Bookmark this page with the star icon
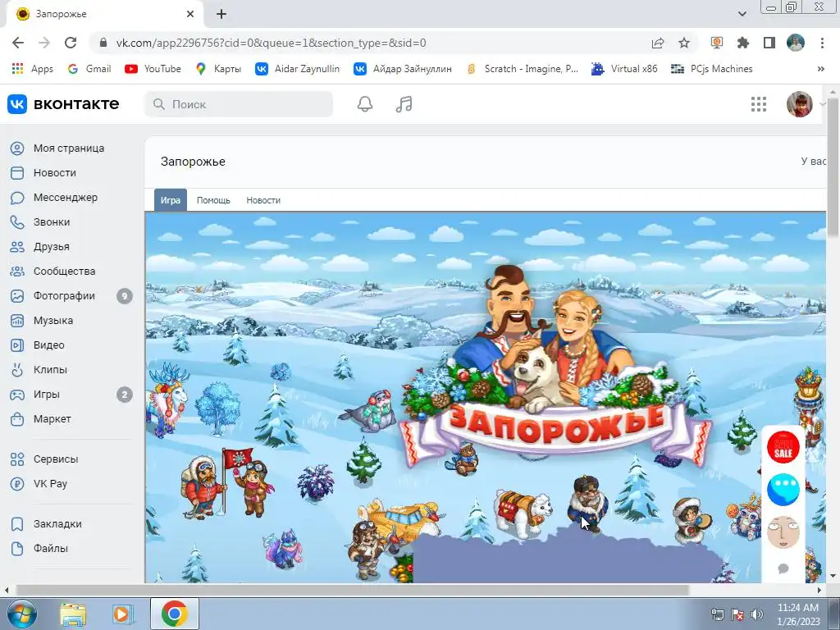Screen dimensions: 840x630 (x=684, y=43)
